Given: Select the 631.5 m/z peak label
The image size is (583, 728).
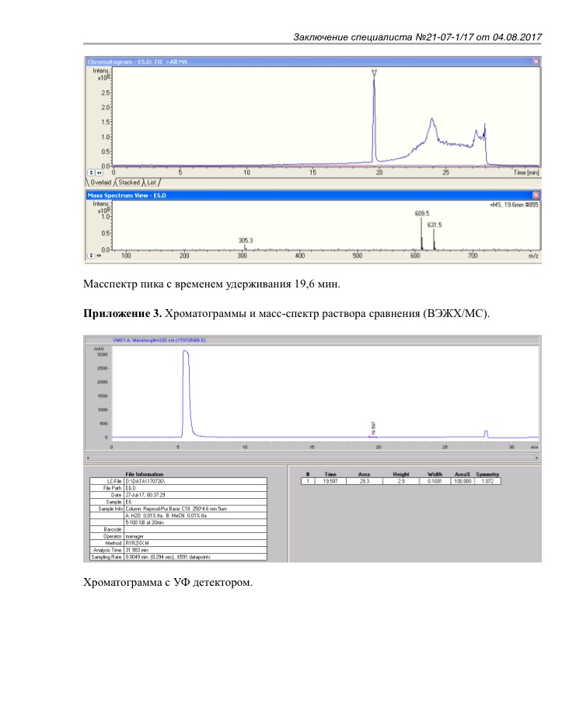Looking at the screenshot, I should [435, 225].
